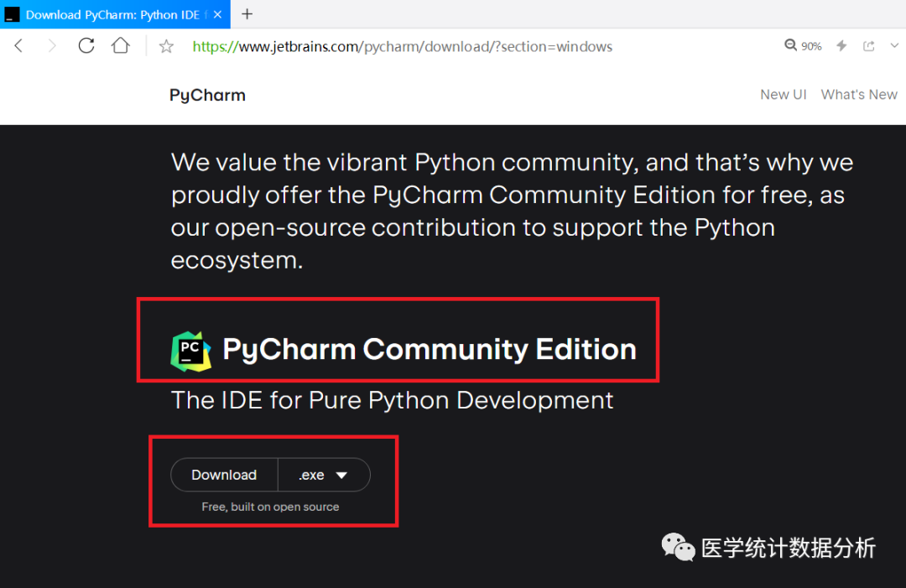
Task: Click the browser forward arrow
Action: coord(52,46)
